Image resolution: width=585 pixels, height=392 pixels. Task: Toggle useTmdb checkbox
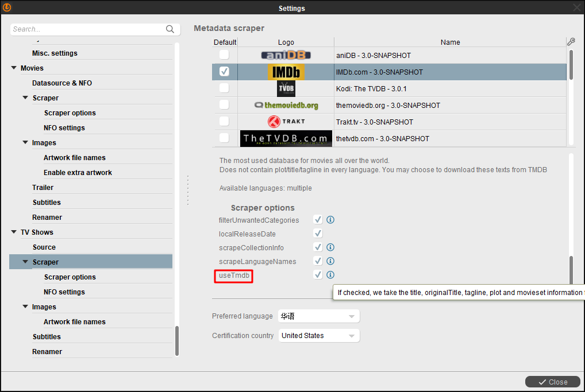tap(318, 275)
